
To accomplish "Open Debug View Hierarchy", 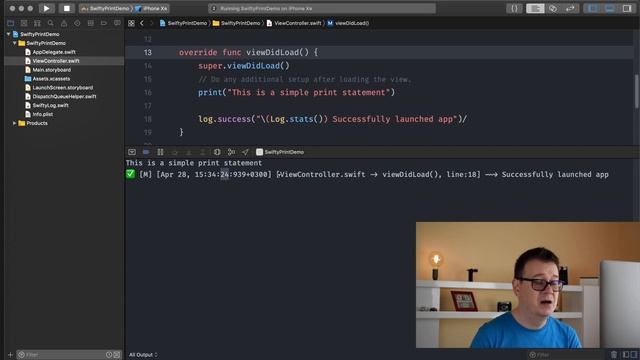I will click(217, 152).
